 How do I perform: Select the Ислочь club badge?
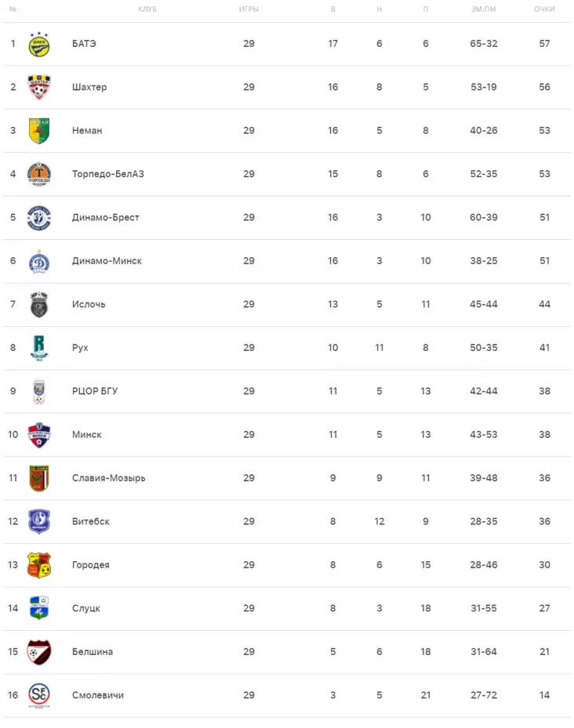point(39,304)
